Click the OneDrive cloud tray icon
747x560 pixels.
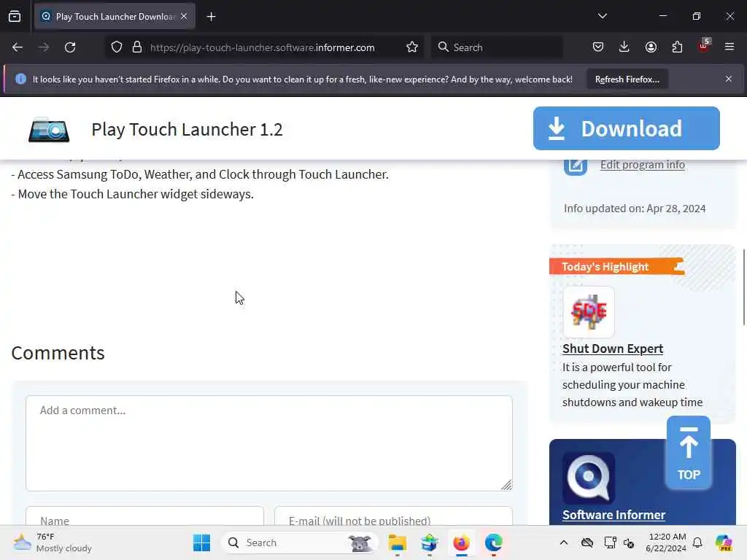pyautogui.click(x=587, y=542)
